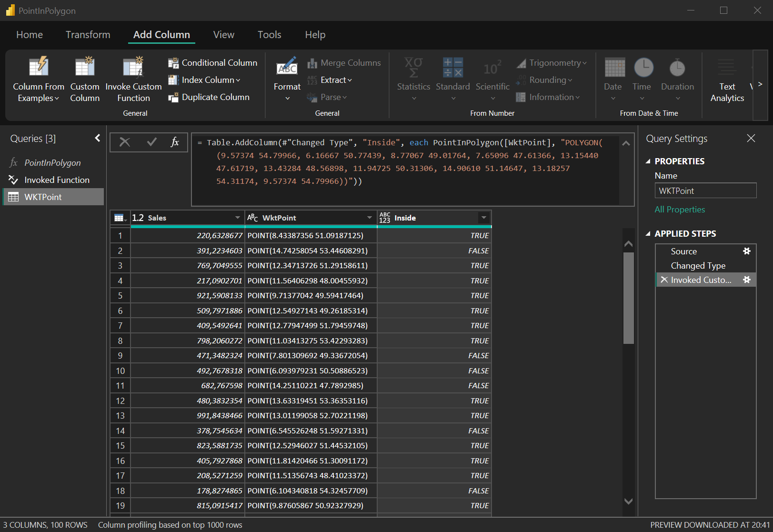Collapse the PROPERTIES section
The image size is (773, 532).
click(x=648, y=161)
